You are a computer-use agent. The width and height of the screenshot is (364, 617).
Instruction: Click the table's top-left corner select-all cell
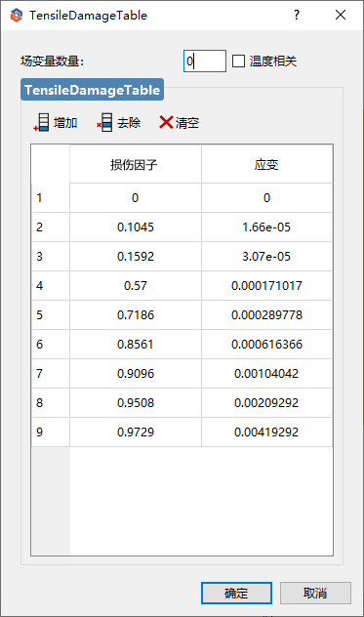point(51,164)
